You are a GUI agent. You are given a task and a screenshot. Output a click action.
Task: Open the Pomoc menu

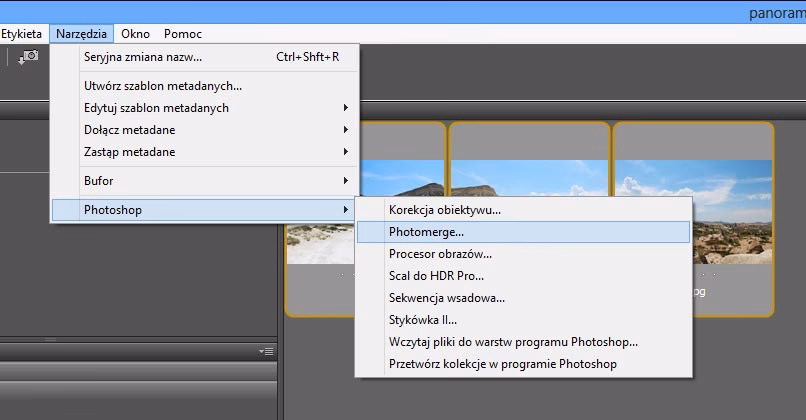coord(182,34)
